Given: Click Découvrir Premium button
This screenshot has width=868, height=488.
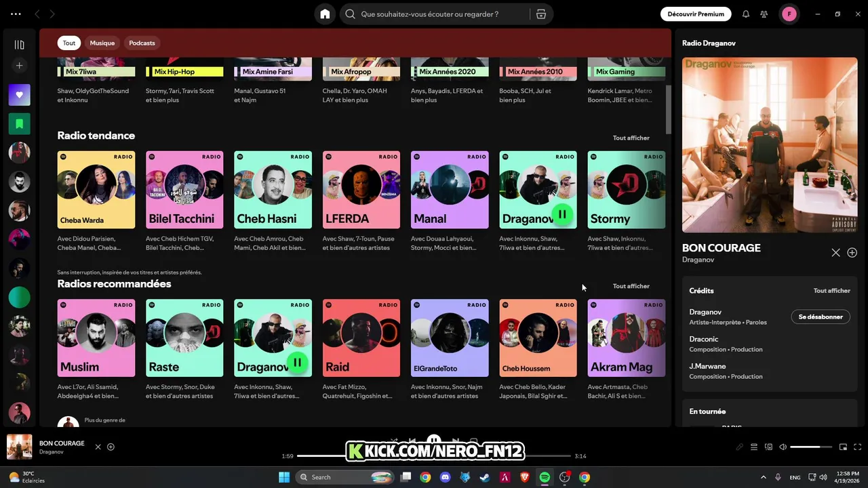Looking at the screenshot, I should pyautogui.click(x=696, y=14).
